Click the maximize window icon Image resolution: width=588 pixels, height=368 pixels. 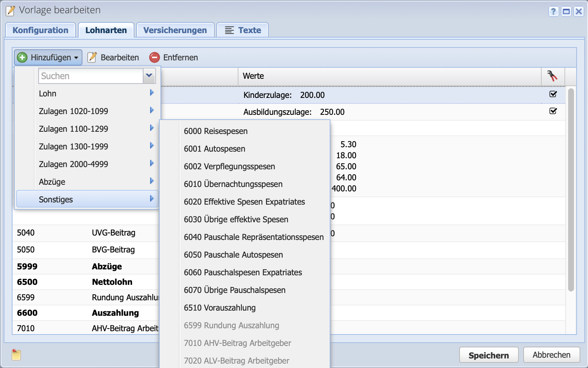point(566,11)
